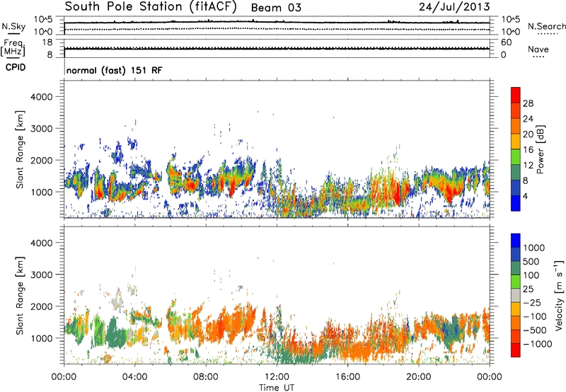
Task: Click the 'Power [dB]' color bar title
Action: click(540, 149)
